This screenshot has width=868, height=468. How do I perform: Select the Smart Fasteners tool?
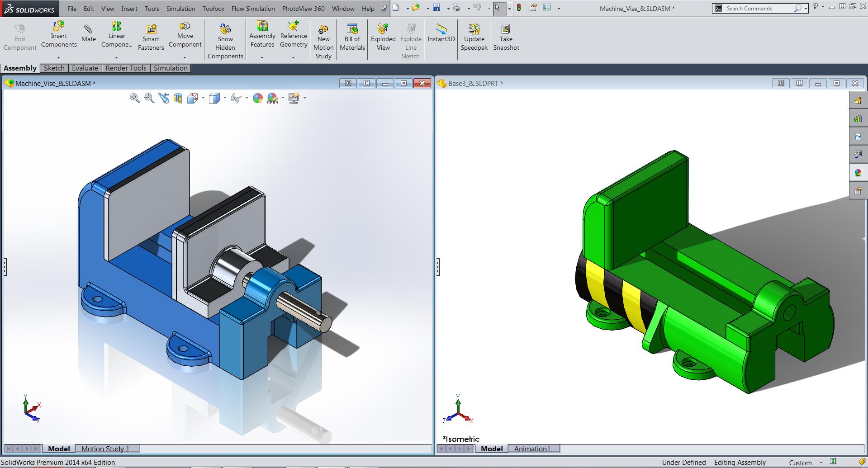(151, 37)
